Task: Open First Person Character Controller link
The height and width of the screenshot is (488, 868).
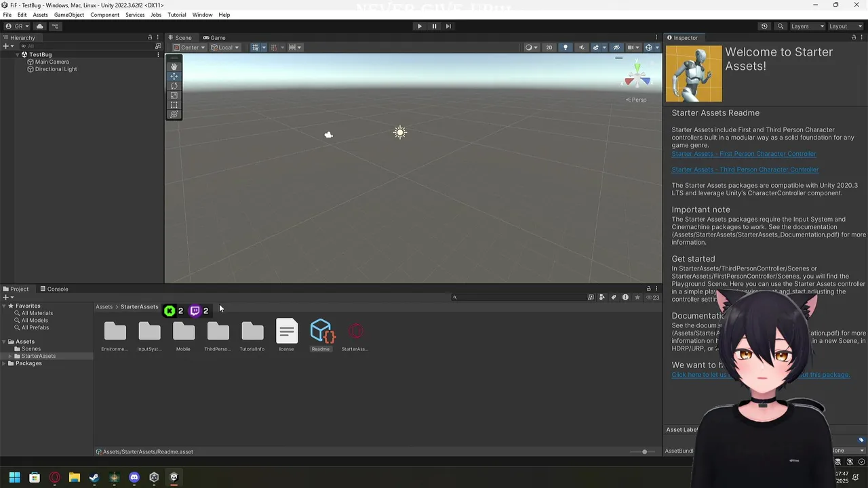Action: click(x=744, y=154)
